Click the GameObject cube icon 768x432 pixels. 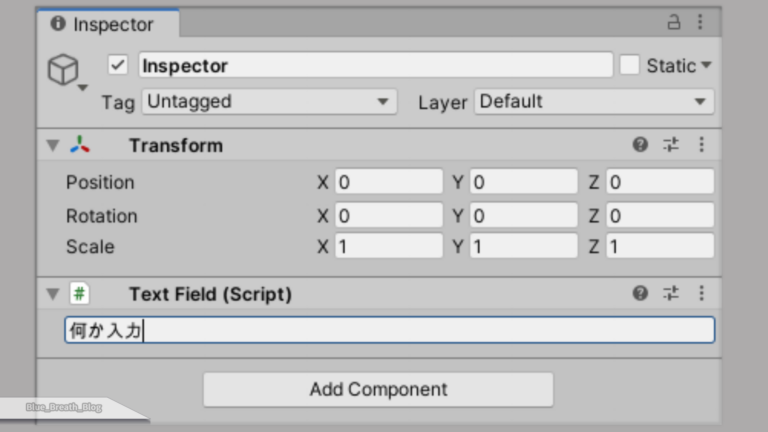click(x=63, y=69)
